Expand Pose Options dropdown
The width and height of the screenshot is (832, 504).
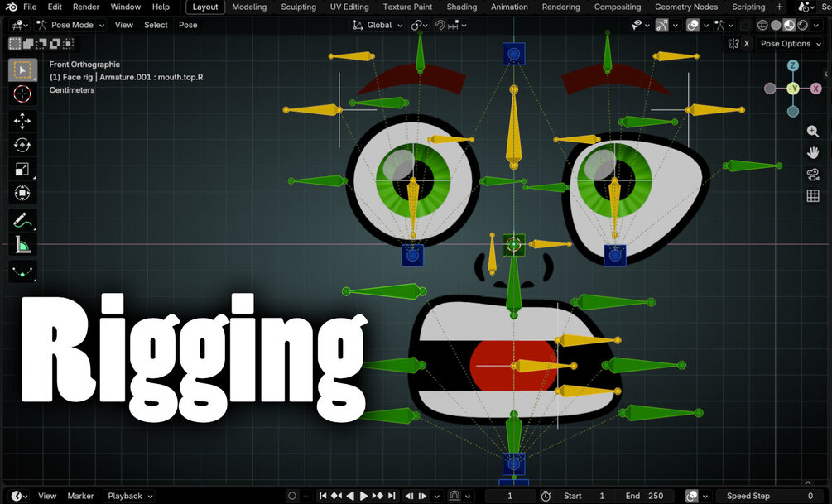791,44
